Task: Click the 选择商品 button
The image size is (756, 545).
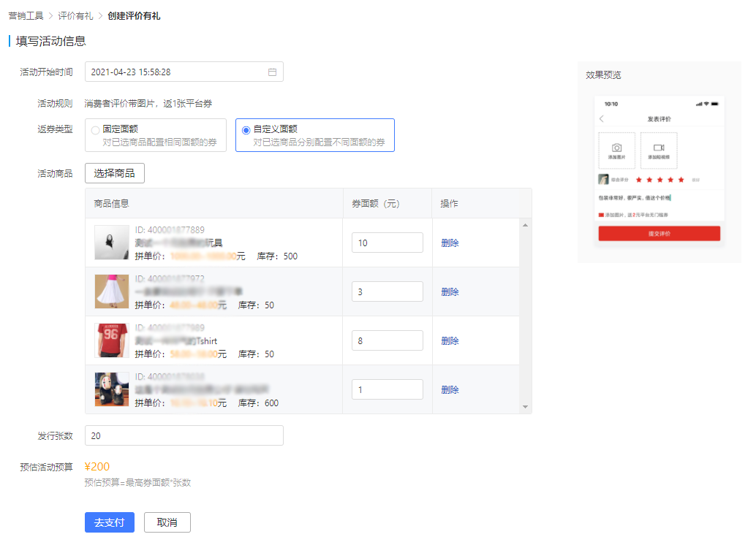Action: 114,173
